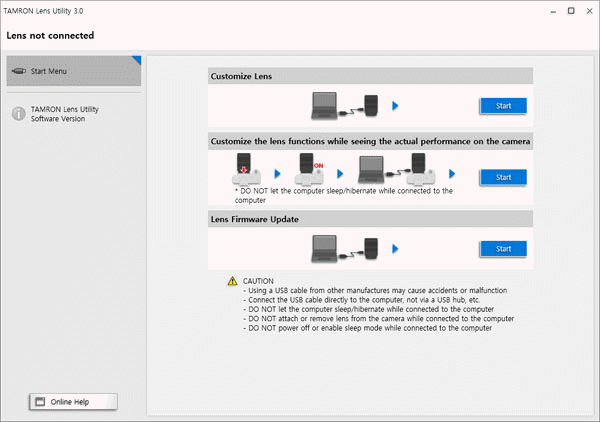This screenshot has height=422, width=600.
Task: Open TAMRON Lens Utility Software Version
Action: [64, 114]
